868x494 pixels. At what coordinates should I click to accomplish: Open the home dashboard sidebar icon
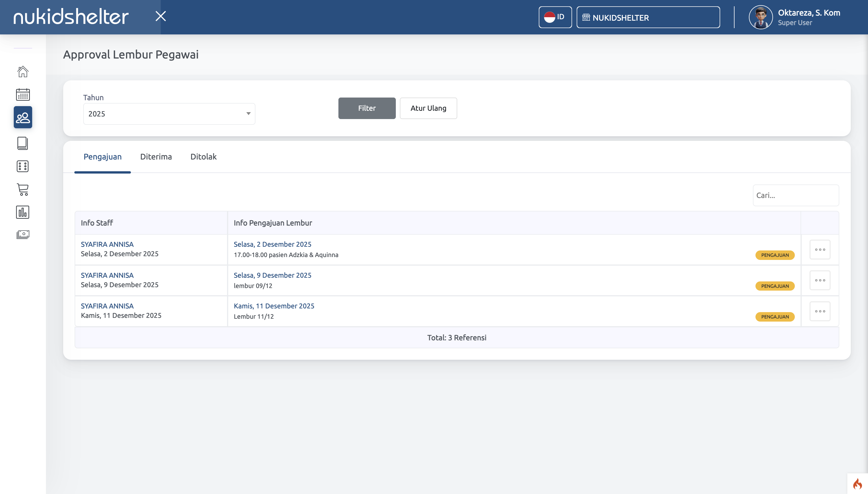coord(23,72)
